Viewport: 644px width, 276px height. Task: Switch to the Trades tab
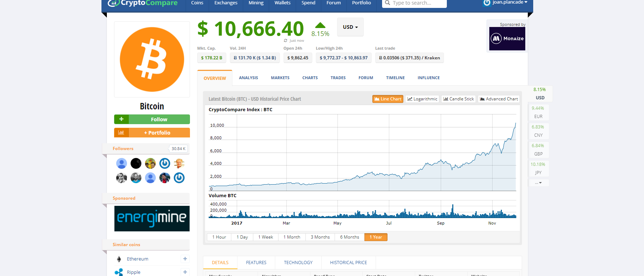coord(338,78)
